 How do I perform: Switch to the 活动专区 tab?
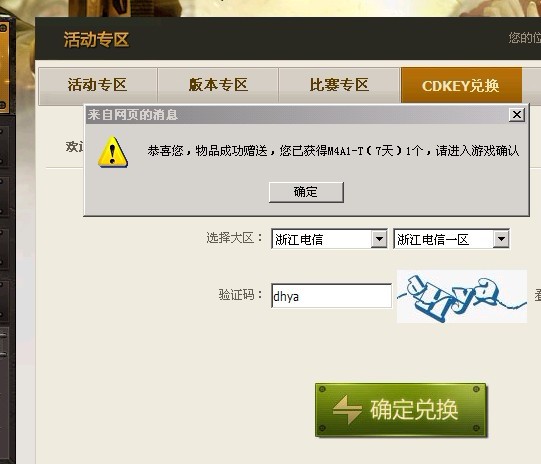click(x=98, y=86)
